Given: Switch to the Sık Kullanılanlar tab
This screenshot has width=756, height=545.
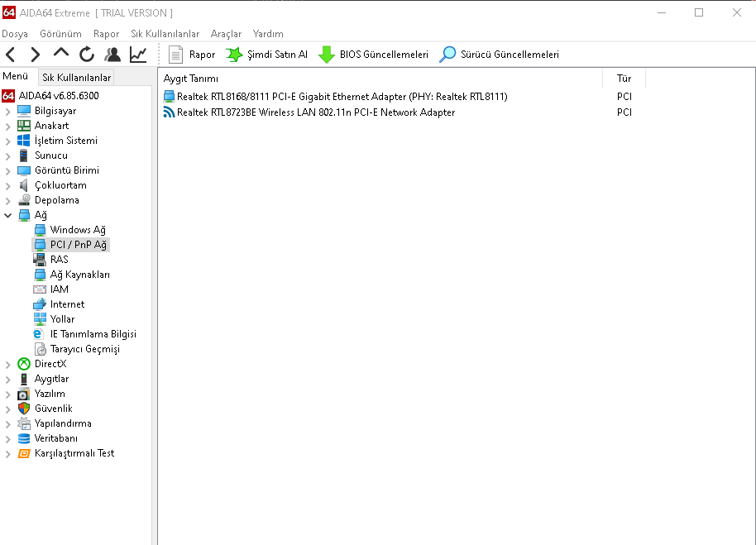Looking at the screenshot, I should (x=77, y=78).
